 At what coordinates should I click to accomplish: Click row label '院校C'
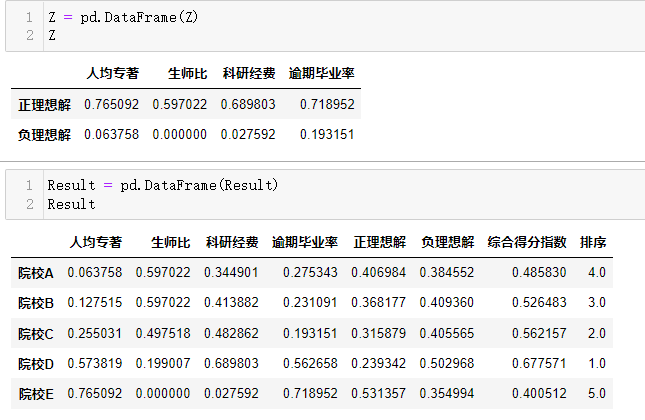(36, 334)
